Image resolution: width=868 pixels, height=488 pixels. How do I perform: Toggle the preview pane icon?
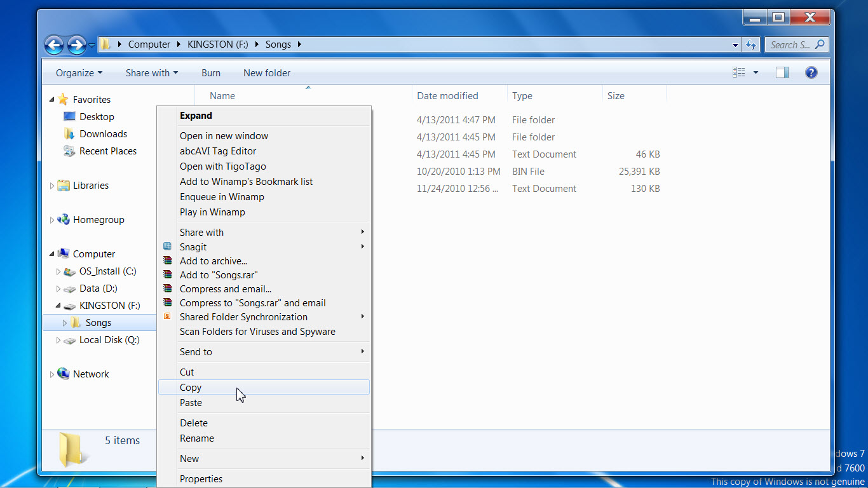point(782,72)
